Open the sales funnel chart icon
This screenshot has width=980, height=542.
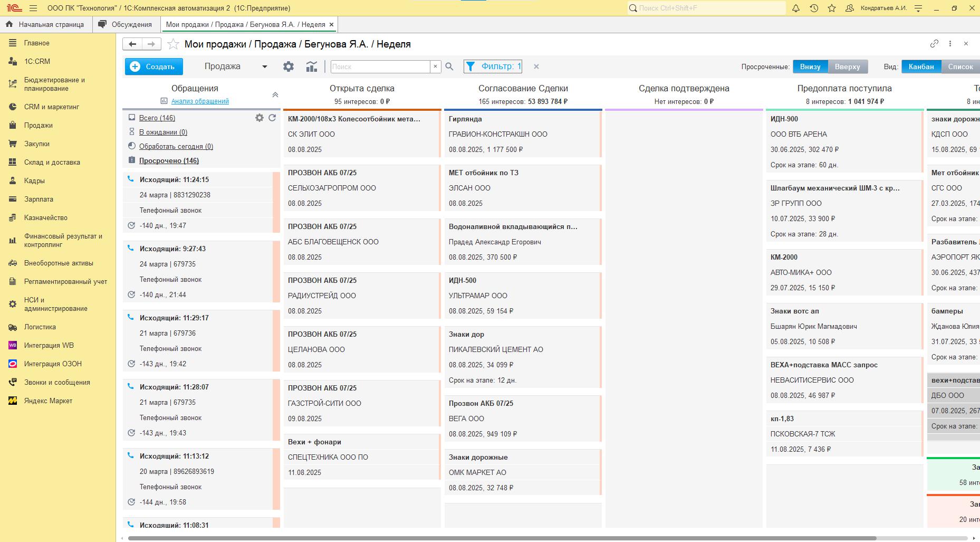pyautogui.click(x=312, y=66)
